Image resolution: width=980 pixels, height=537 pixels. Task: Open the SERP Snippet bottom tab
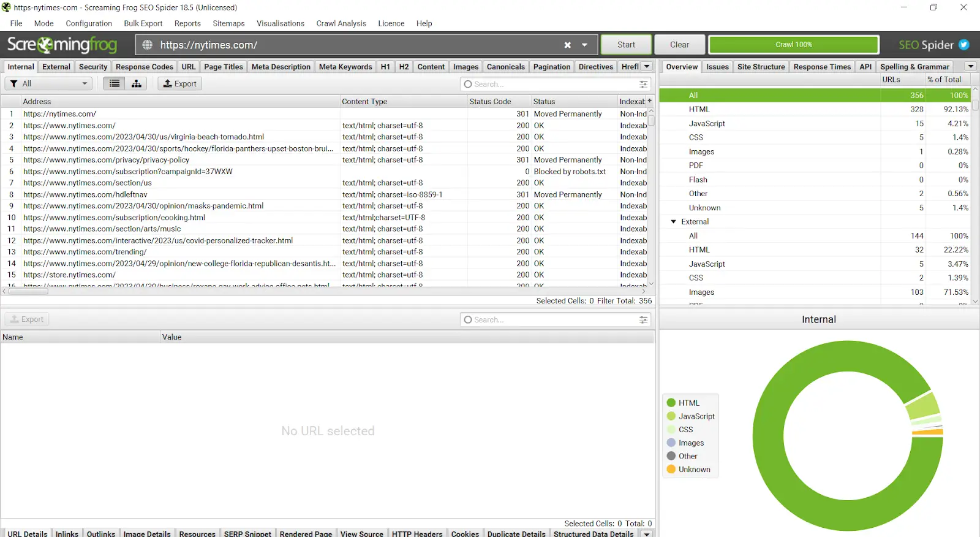pos(247,533)
